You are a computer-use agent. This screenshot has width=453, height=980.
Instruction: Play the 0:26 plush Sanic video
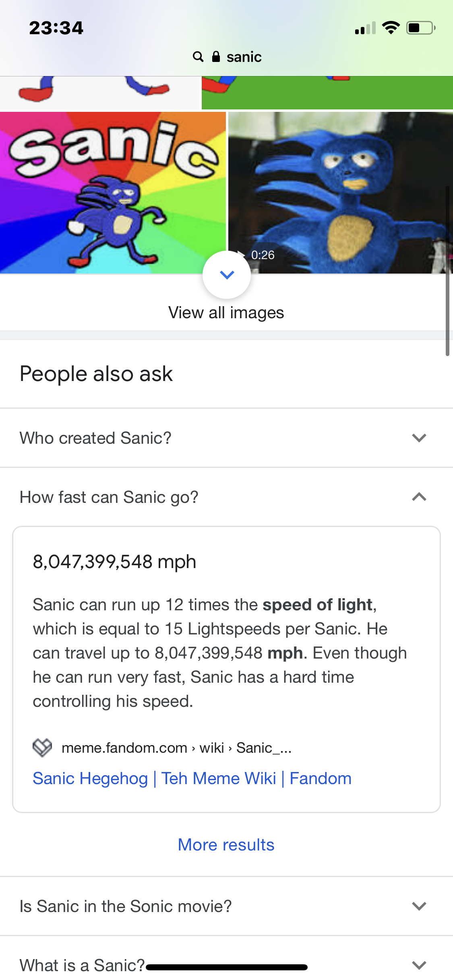340,192
